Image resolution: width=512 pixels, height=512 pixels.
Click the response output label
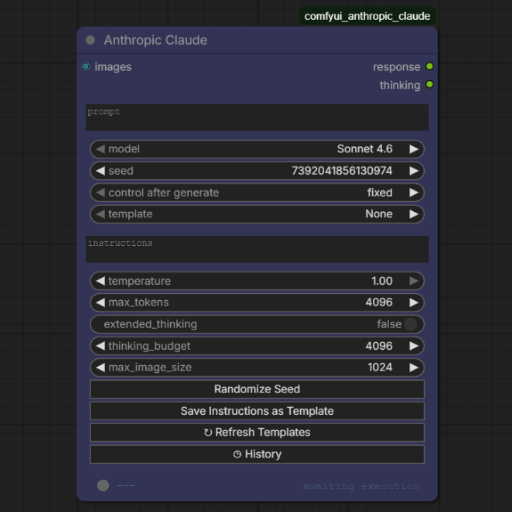(396, 67)
